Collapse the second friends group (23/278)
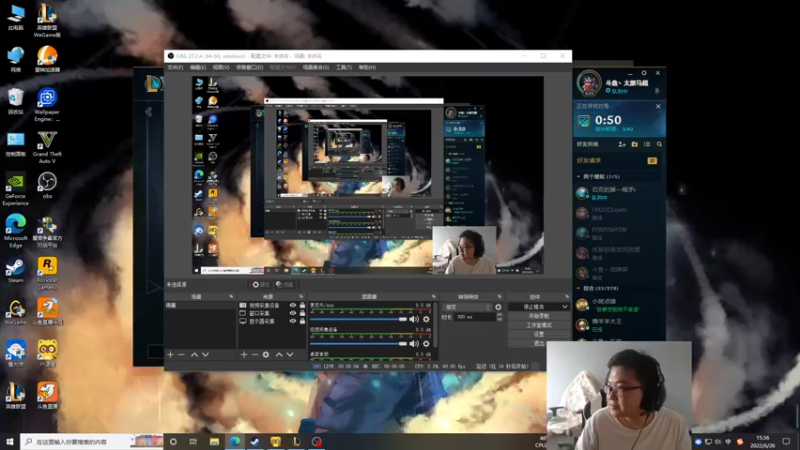 tap(578, 288)
